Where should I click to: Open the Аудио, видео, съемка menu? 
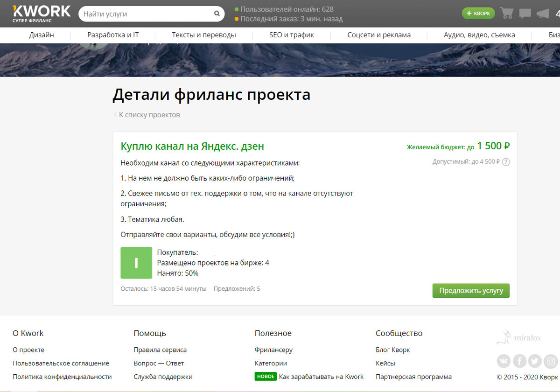(479, 35)
